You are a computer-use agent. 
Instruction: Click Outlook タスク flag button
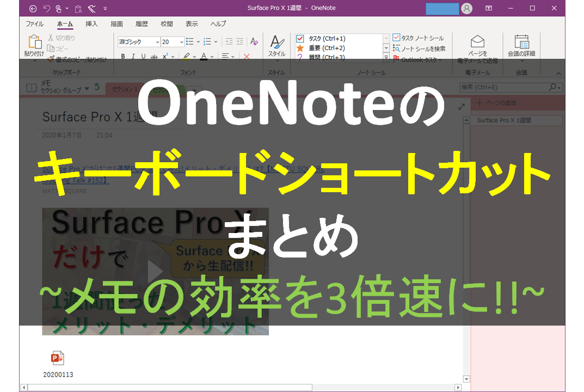(417, 60)
